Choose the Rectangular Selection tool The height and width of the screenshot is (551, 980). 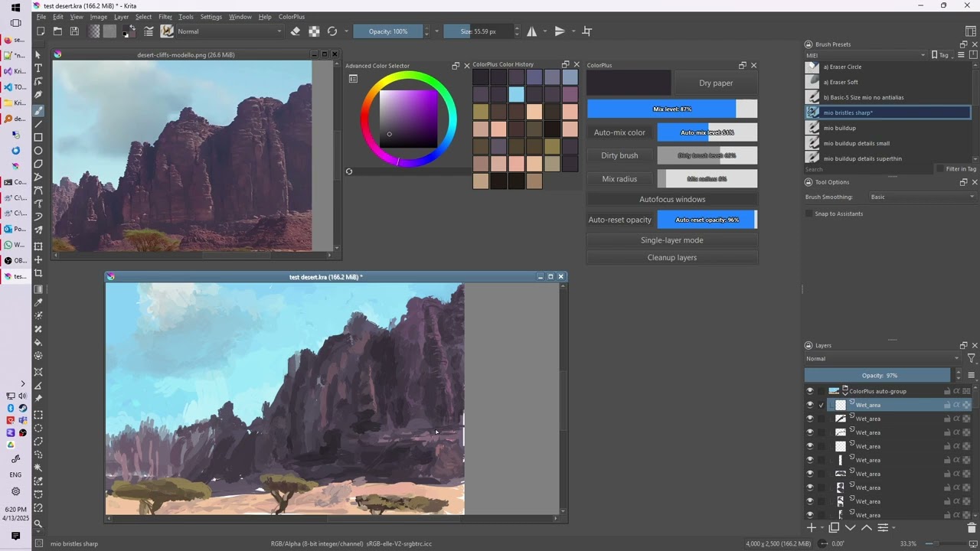38,414
